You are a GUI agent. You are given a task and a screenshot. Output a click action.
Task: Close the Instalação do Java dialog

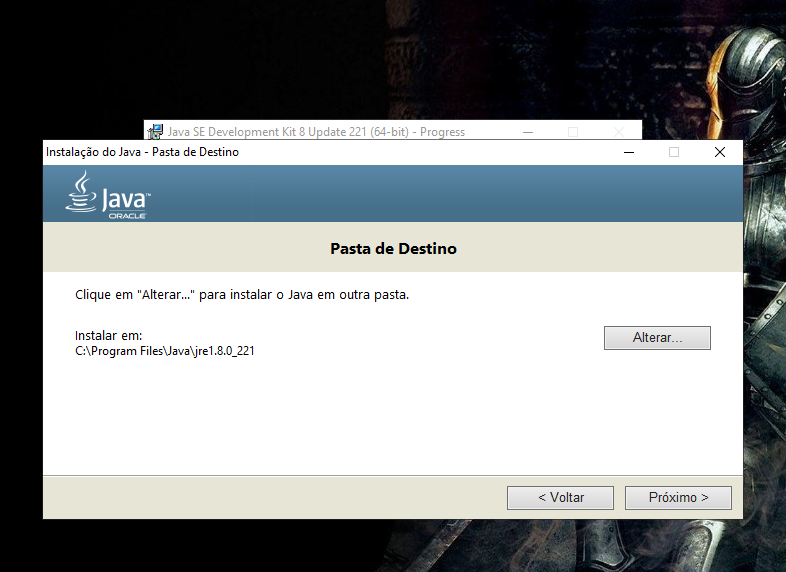coord(719,152)
